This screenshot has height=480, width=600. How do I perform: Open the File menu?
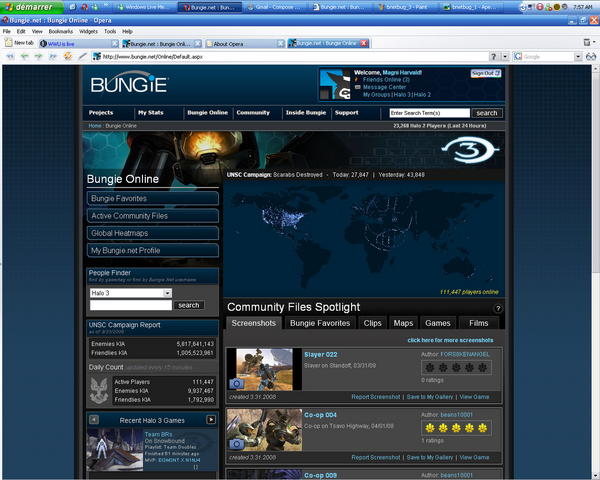[x=7, y=31]
